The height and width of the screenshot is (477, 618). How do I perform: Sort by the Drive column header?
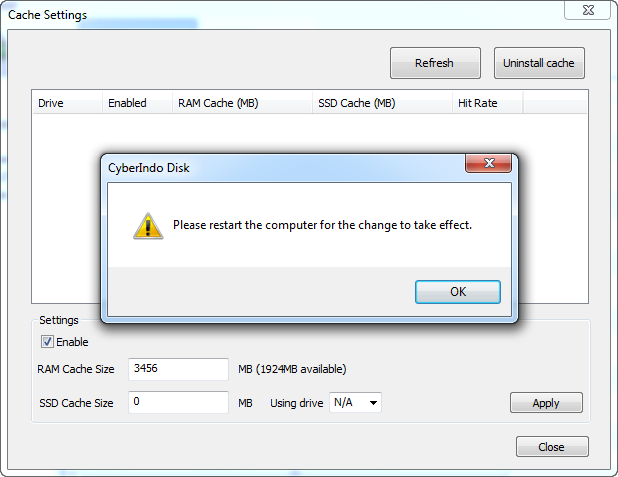tap(67, 103)
